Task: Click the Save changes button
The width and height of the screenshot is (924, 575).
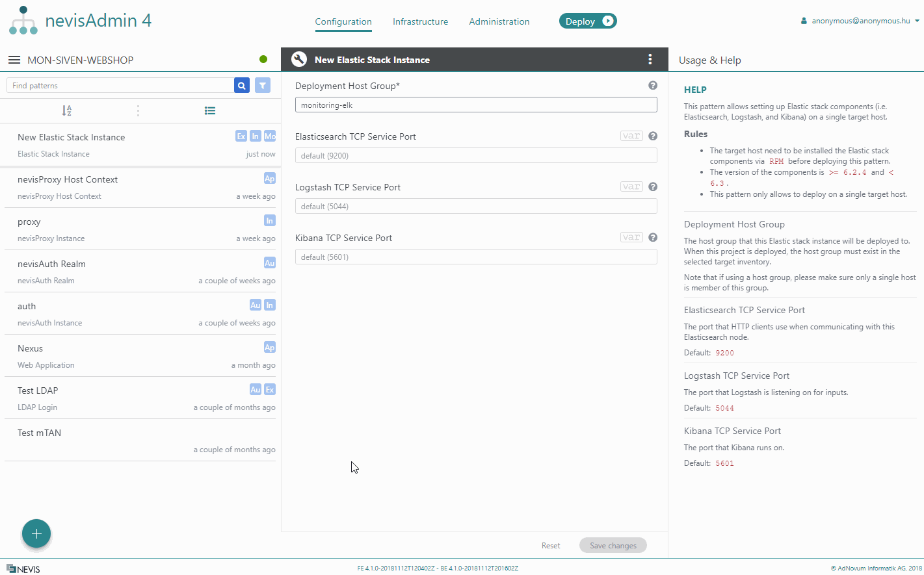Action: pyautogui.click(x=613, y=545)
